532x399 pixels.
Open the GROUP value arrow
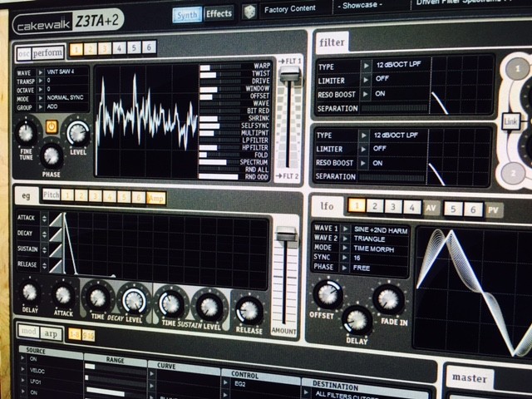pos(41,107)
